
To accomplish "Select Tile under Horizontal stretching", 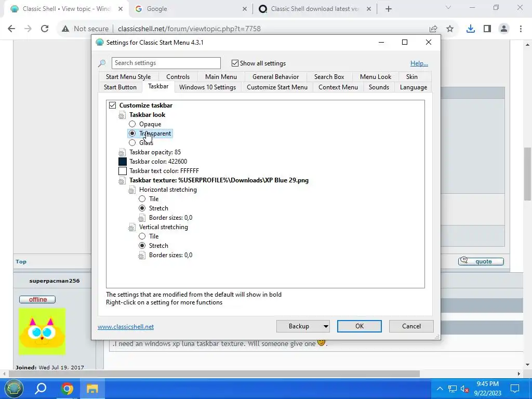I will tap(142, 199).
